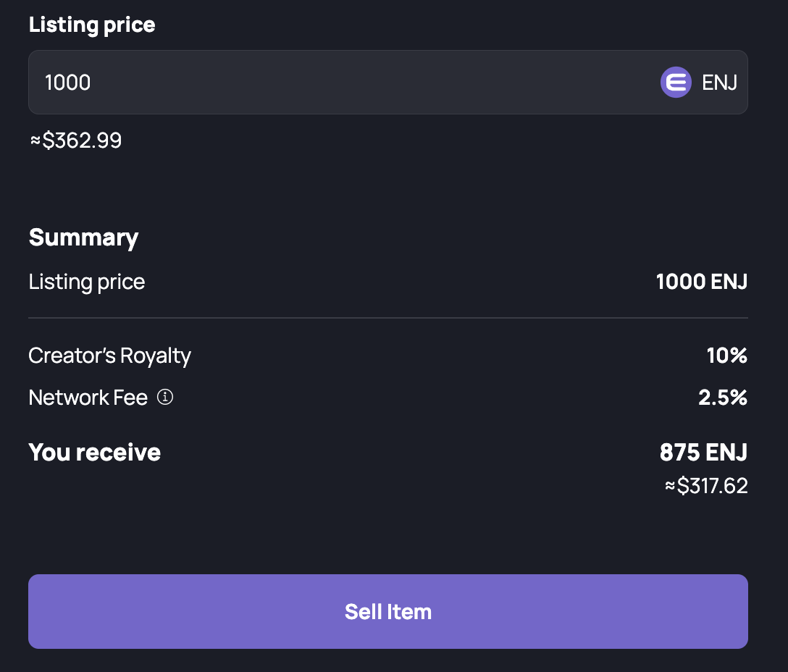Click the Listing price row in Summary

[x=388, y=282]
